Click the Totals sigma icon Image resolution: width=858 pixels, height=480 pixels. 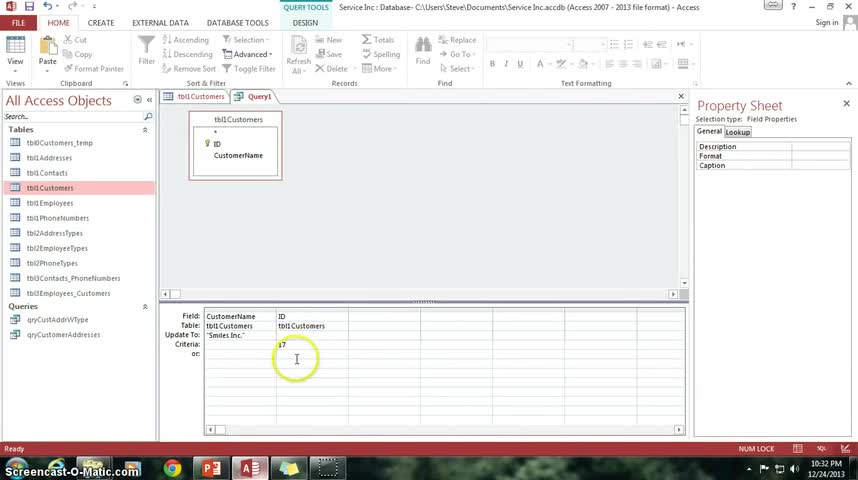point(378,40)
